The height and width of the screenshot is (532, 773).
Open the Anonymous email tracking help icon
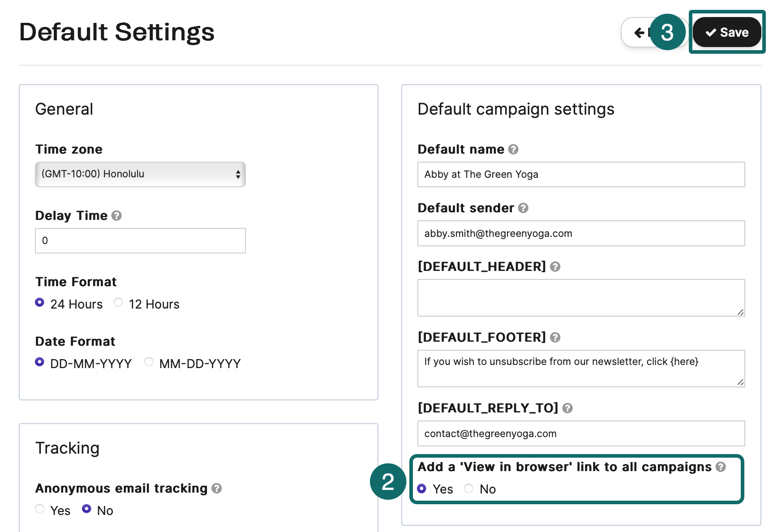217,489
